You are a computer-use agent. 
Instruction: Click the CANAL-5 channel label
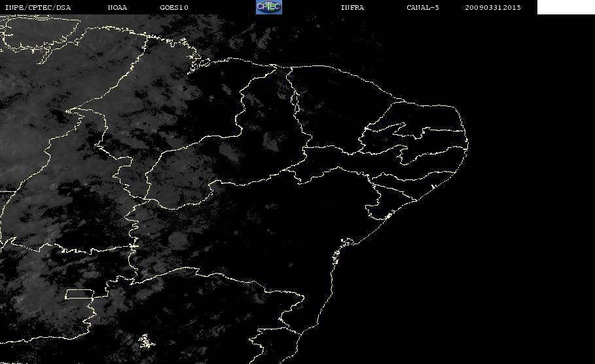click(x=423, y=7)
